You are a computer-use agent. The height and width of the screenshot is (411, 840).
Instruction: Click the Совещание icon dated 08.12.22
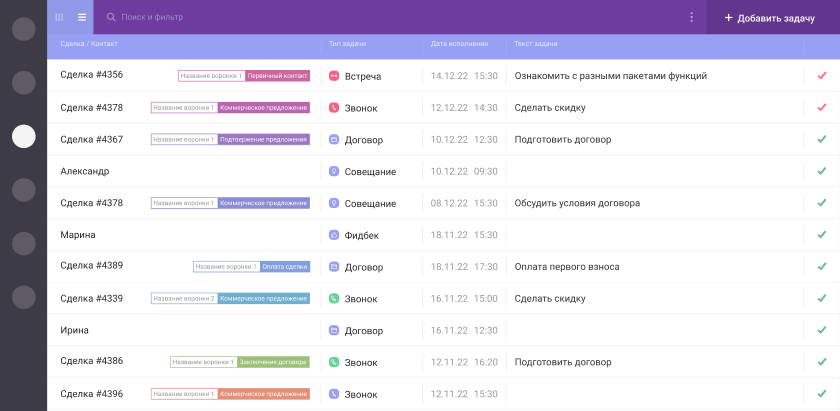click(x=334, y=203)
